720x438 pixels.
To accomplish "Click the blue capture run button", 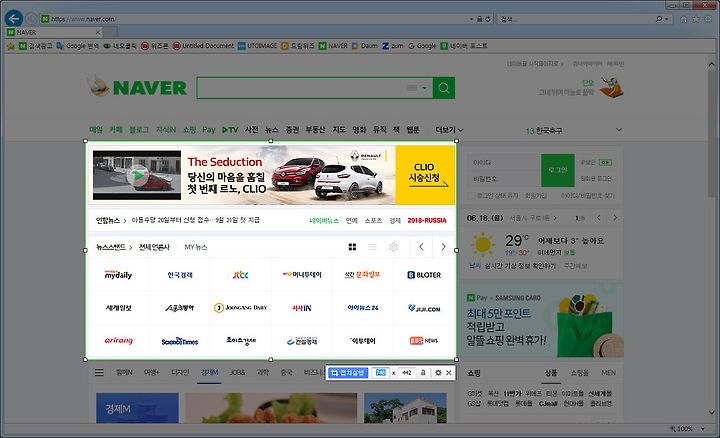I will pos(348,373).
